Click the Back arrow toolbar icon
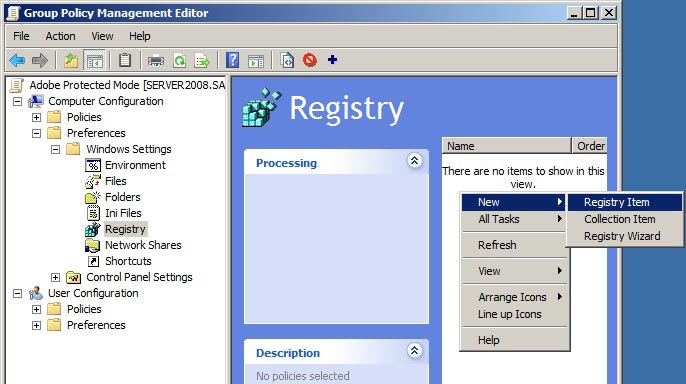The image size is (686, 384). click(17, 60)
